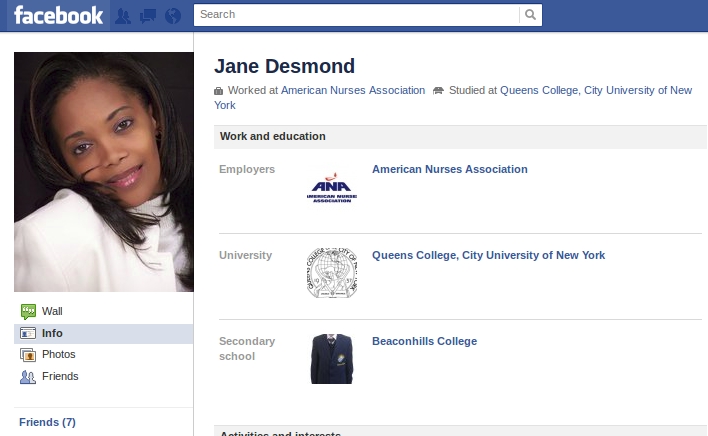This screenshot has height=436, width=708.
Task: Open American Nurses Association employer link
Action: (x=450, y=169)
